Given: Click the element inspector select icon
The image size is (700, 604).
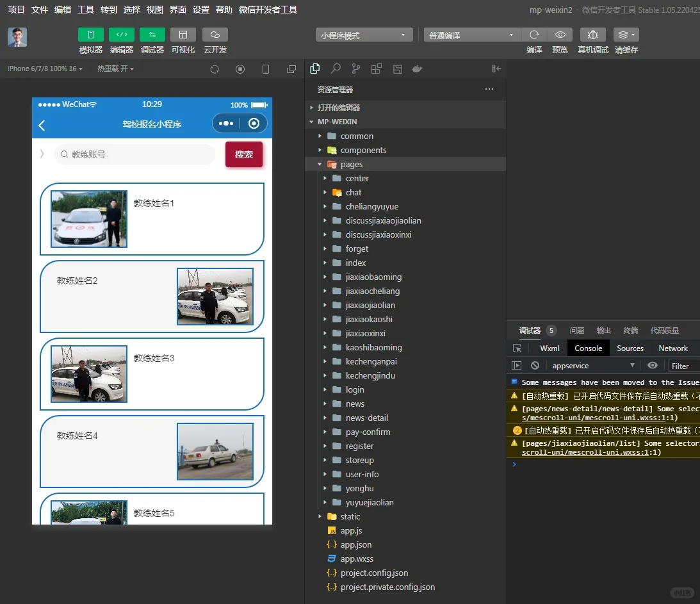Looking at the screenshot, I should [517, 348].
